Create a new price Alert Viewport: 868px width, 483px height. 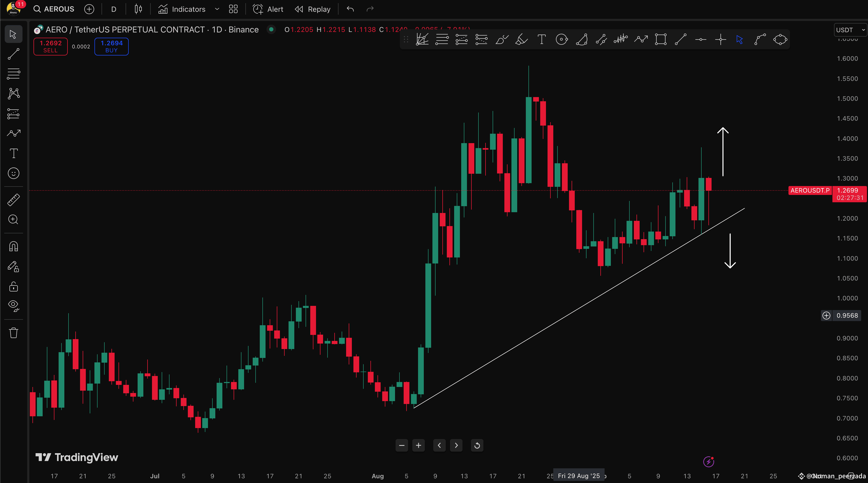pos(268,9)
